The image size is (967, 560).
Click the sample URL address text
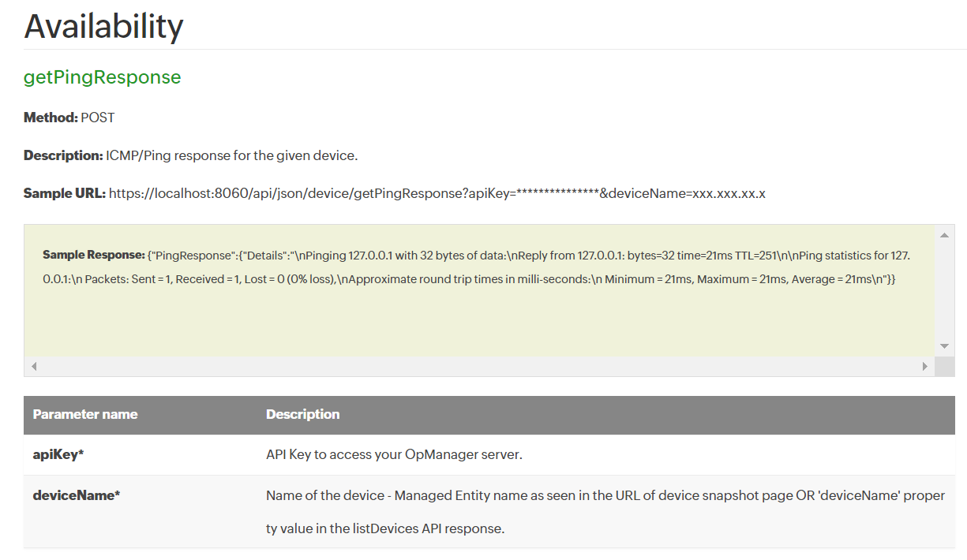click(x=437, y=193)
